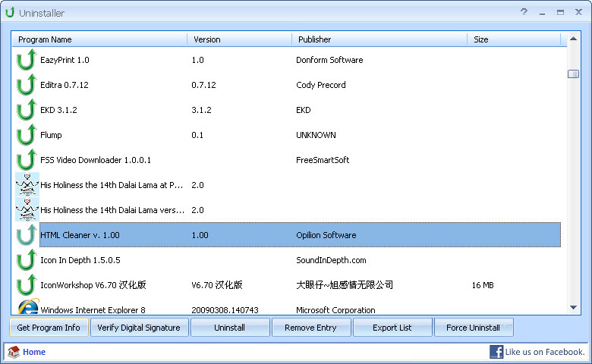Click the Facebook logo icon

tap(496, 352)
